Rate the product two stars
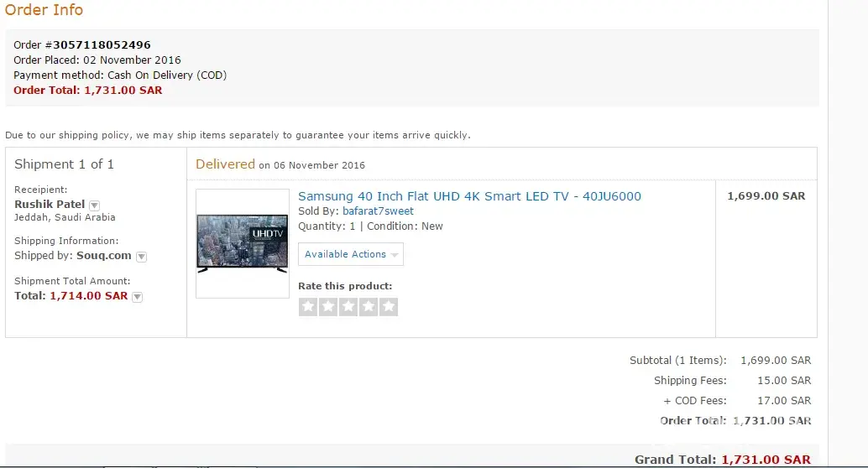 coord(327,306)
